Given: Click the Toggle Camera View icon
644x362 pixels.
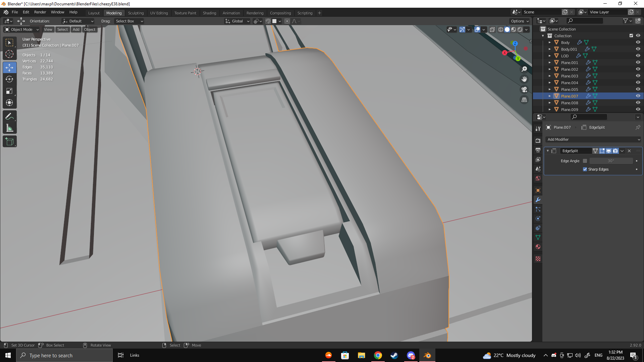Looking at the screenshot, I should (x=524, y=89).
